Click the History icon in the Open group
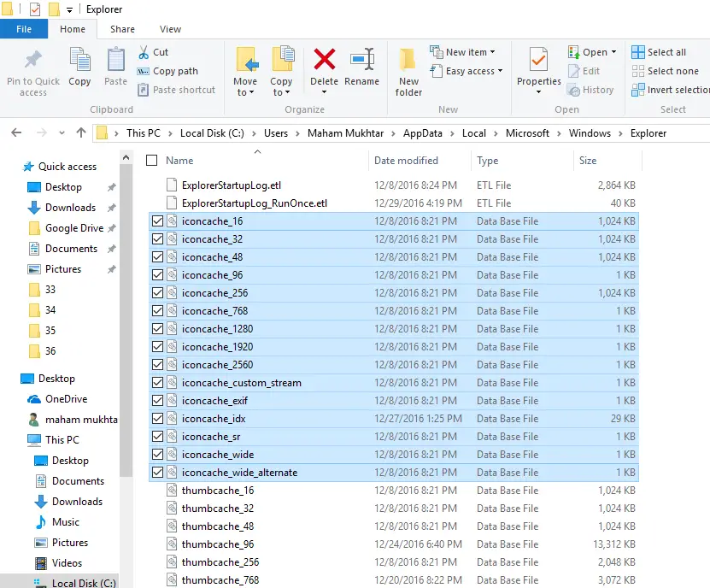 (592, 90)
